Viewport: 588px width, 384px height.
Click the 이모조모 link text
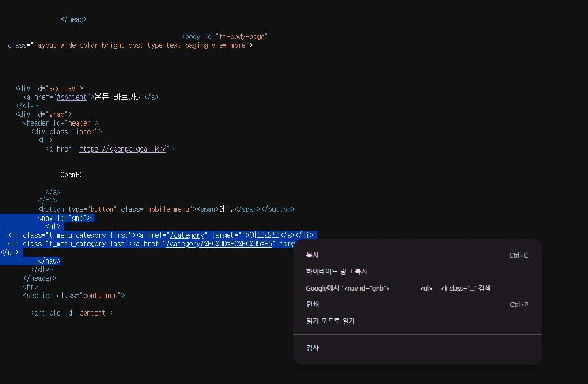pos(264,235)
